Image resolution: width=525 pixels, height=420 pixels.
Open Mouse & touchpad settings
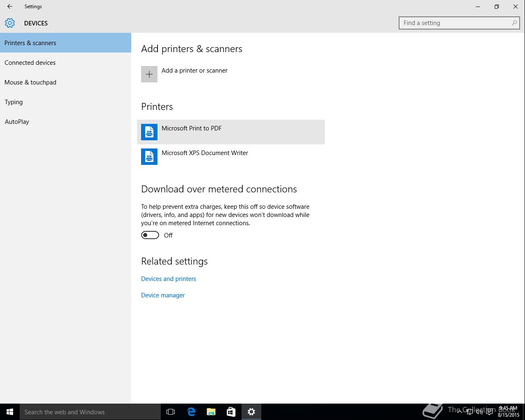[30, 82]
